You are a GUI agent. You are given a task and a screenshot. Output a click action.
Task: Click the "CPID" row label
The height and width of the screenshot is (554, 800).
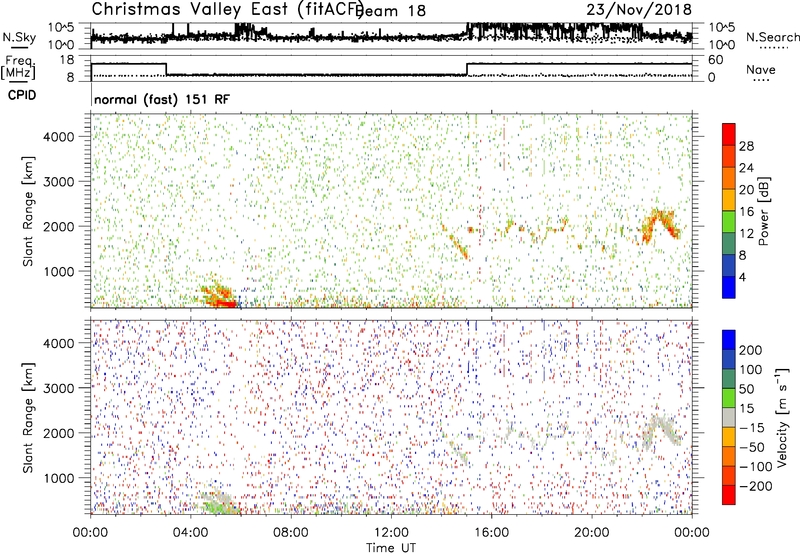click(x=22, y=95)
